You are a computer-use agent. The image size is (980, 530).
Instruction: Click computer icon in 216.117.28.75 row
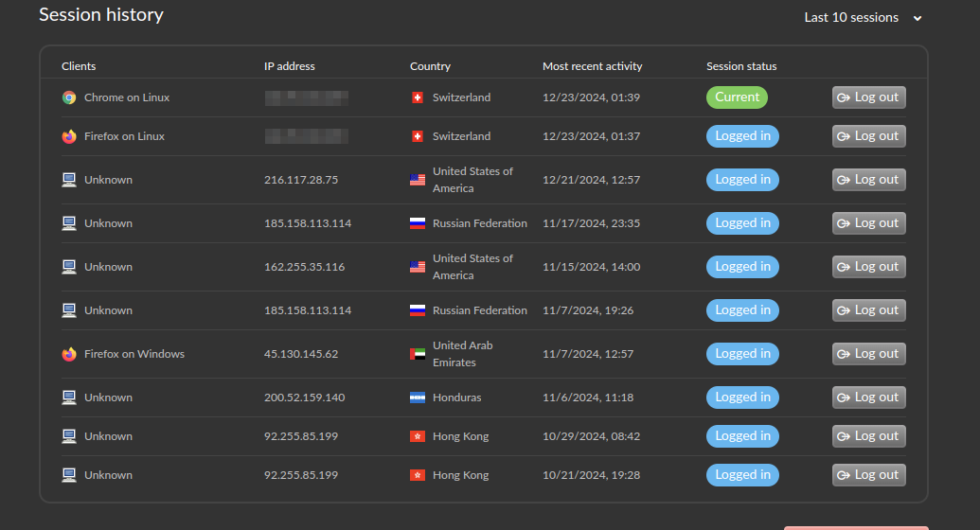point(69,180)
